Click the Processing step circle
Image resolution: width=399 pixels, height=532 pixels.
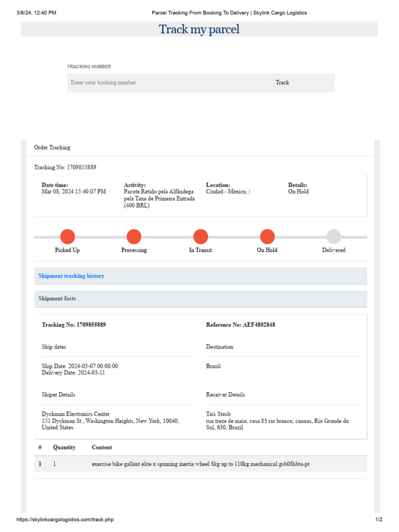point(134,237)
